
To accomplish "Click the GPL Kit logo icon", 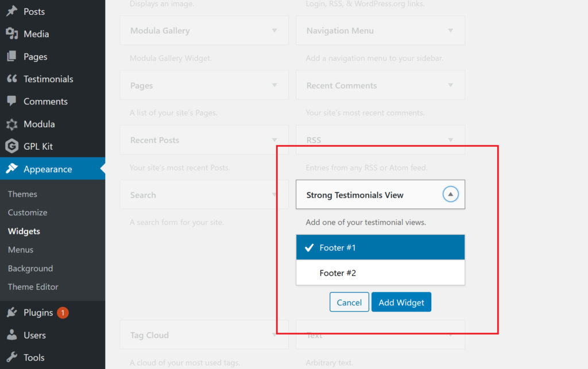I will tap(11, 146).
